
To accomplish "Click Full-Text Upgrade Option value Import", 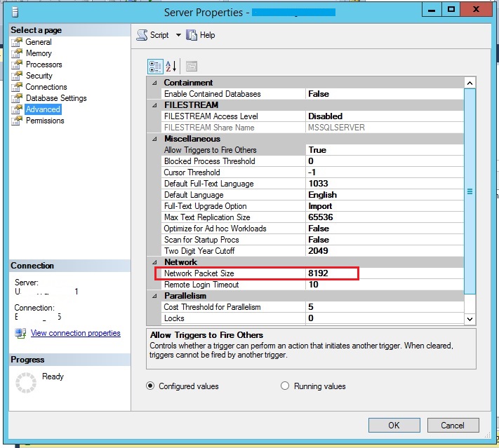I will click(320, 206).
